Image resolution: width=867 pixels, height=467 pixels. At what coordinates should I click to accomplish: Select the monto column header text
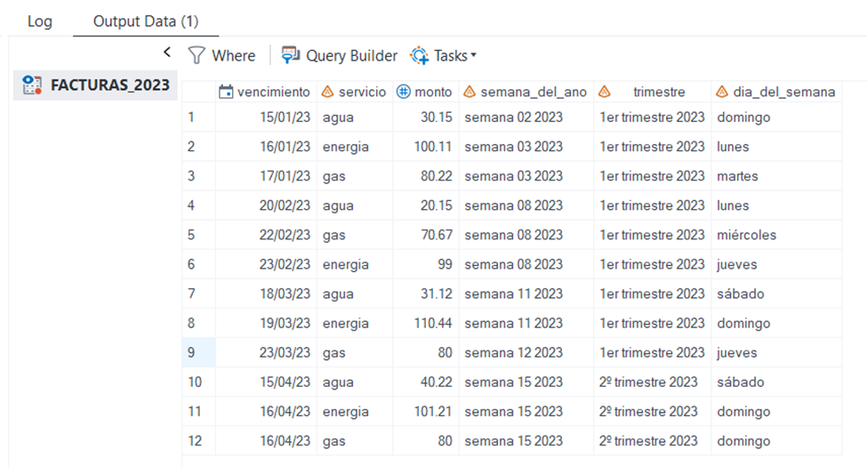pyautogui.click(x=434, y=92)
